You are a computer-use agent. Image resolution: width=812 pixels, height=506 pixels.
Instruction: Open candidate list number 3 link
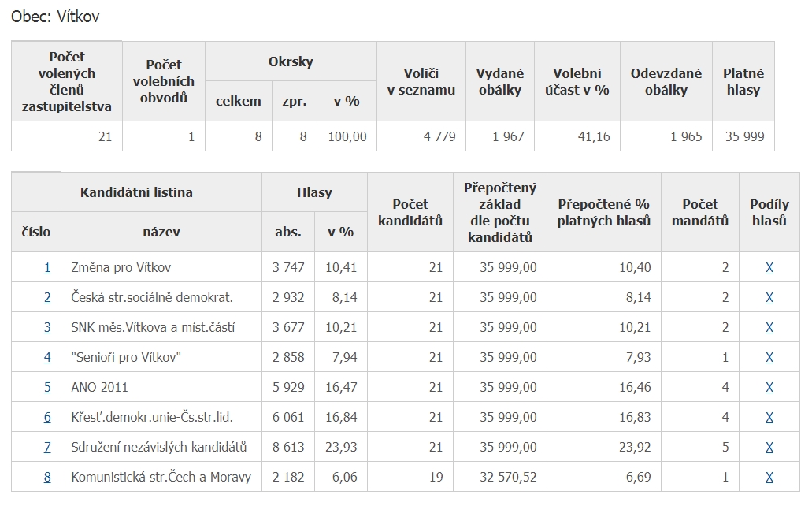[x=47, y=327]
